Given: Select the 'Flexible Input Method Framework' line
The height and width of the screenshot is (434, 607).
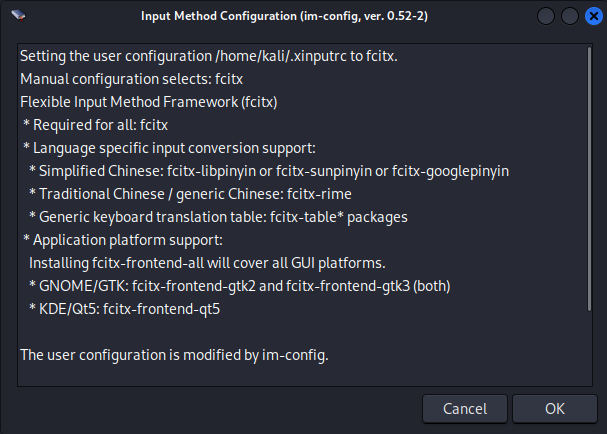Looking at the screenshot, I should pos(148,102).
